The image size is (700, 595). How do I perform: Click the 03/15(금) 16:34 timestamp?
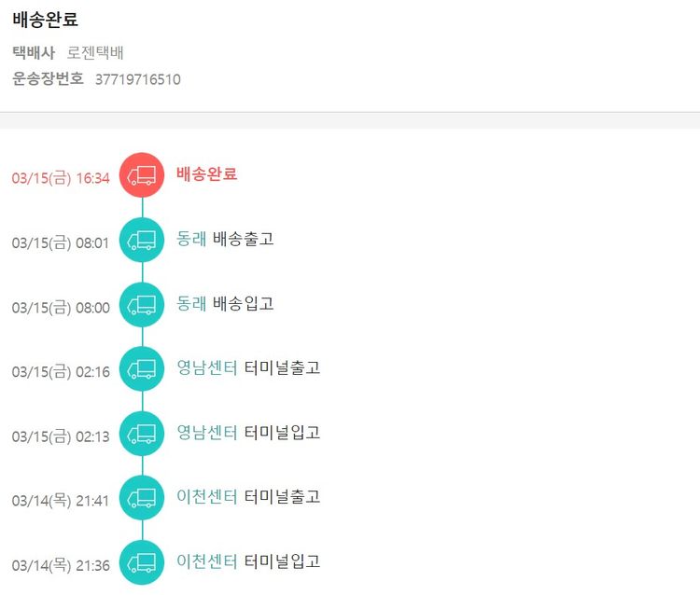61,178
